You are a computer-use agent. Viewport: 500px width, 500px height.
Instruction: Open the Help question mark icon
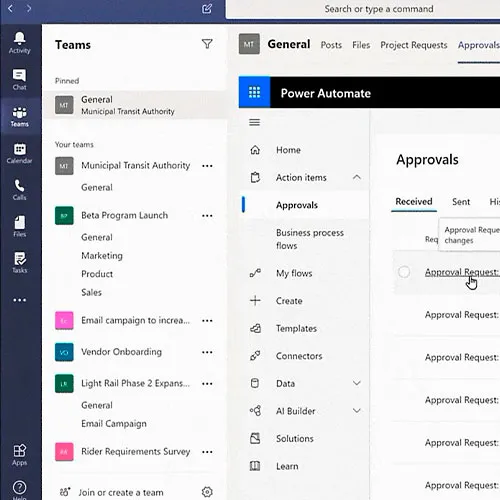click(x=20, y=488)
